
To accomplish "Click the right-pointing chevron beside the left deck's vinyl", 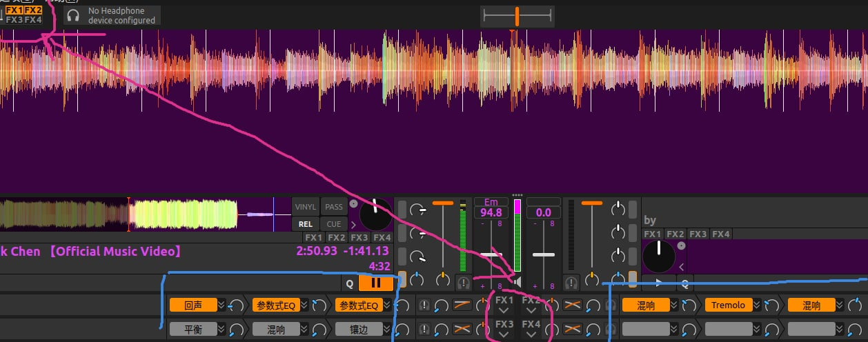I will (x=354, y=225).
